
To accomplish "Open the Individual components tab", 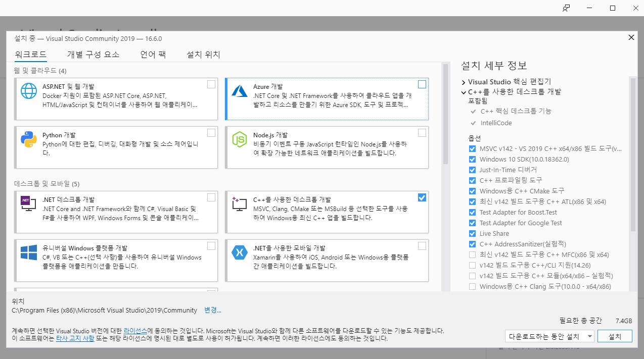I will [94, 55].
